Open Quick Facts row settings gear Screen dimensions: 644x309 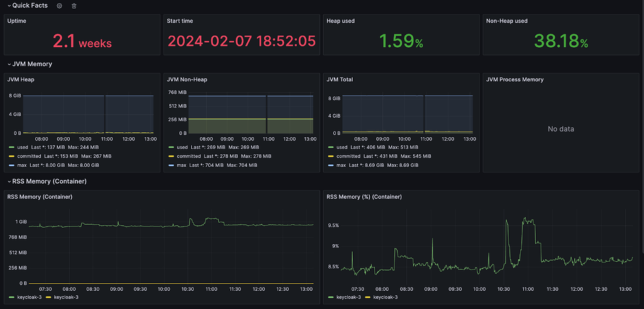(60, 6)
